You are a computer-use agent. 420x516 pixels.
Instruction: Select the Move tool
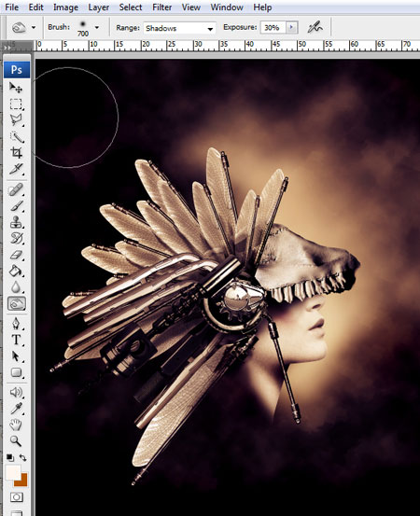tap(16, 88)
